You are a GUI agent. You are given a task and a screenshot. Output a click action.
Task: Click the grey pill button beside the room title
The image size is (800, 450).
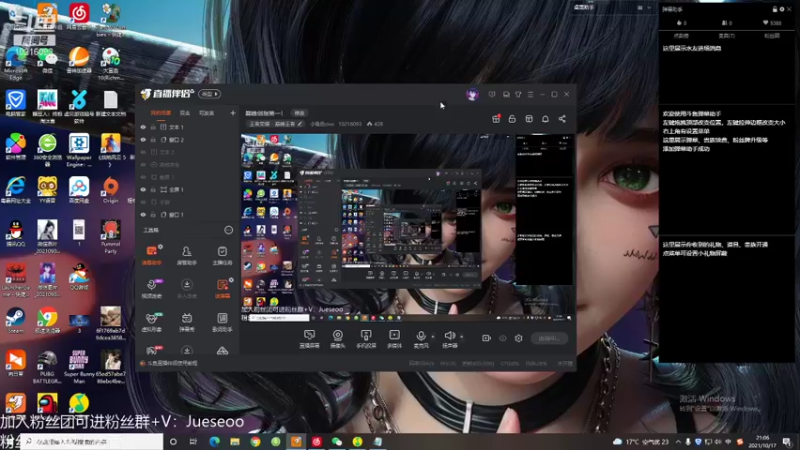tap(299, 113)
